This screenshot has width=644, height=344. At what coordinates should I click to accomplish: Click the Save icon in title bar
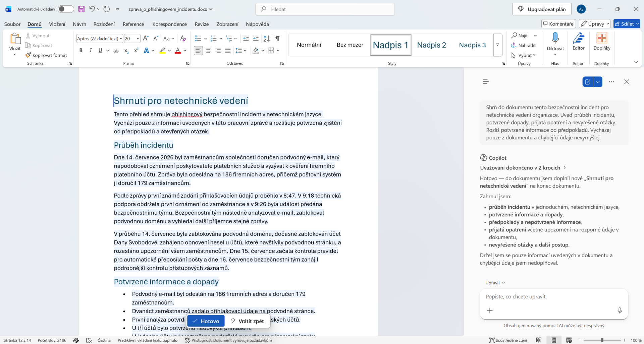[x=81, y=9]
